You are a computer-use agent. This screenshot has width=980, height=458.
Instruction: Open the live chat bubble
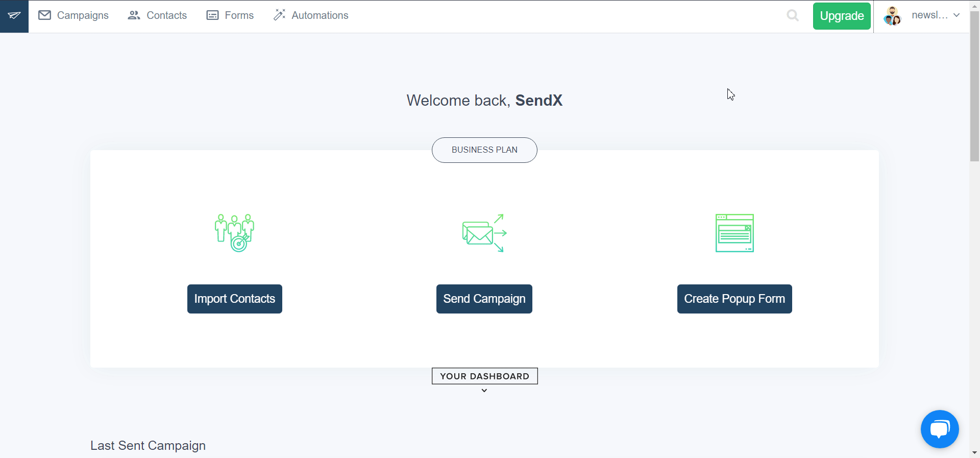pos(940,429)
